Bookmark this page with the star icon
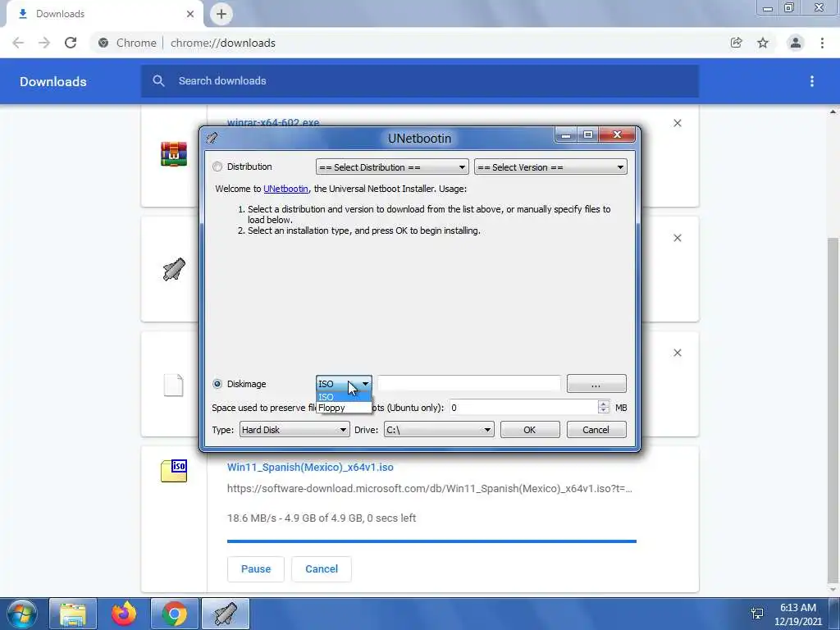 point(763,43)
